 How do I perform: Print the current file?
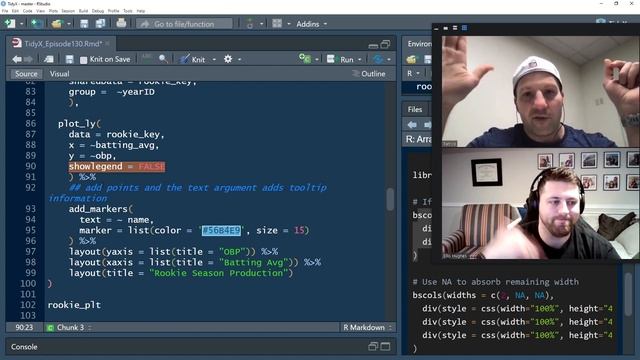pyautogui.click(x=121, y=23)
